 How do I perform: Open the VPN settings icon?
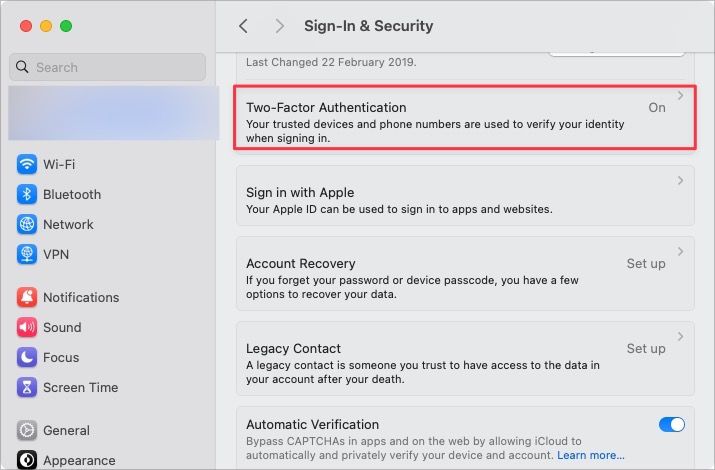click(x=27, y=255)
